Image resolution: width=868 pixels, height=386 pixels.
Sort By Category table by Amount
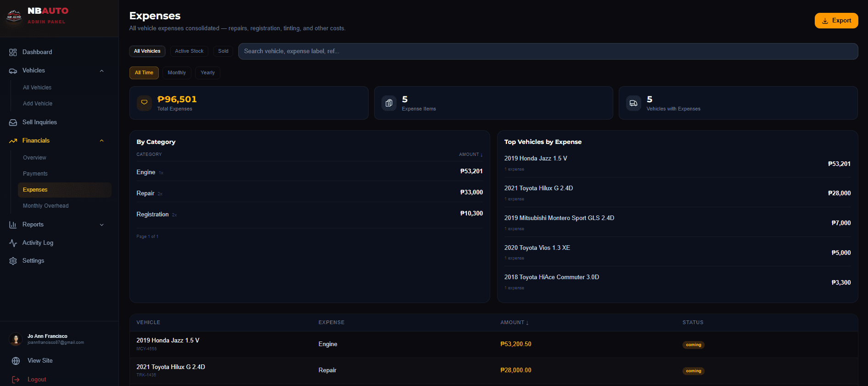[470, 154]
